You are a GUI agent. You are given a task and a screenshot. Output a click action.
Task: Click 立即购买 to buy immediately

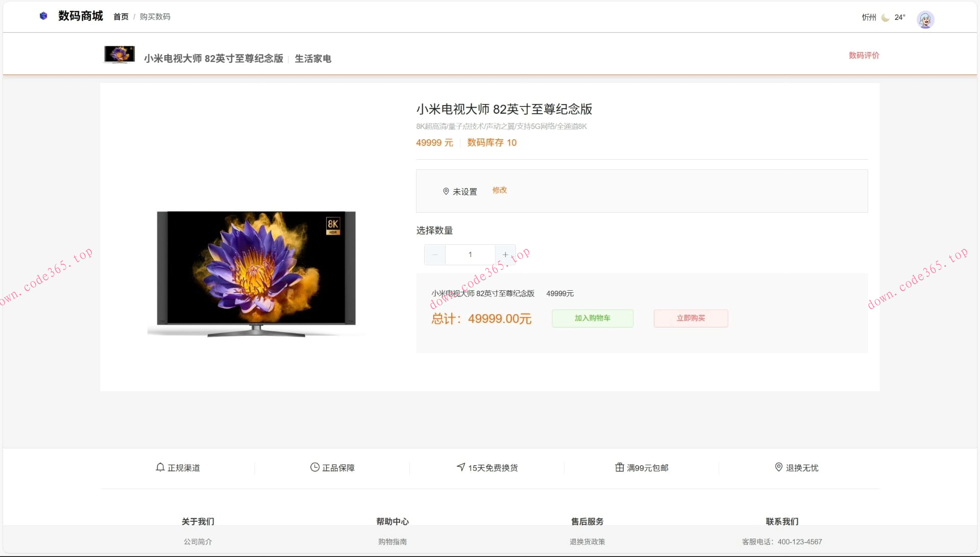690,318
